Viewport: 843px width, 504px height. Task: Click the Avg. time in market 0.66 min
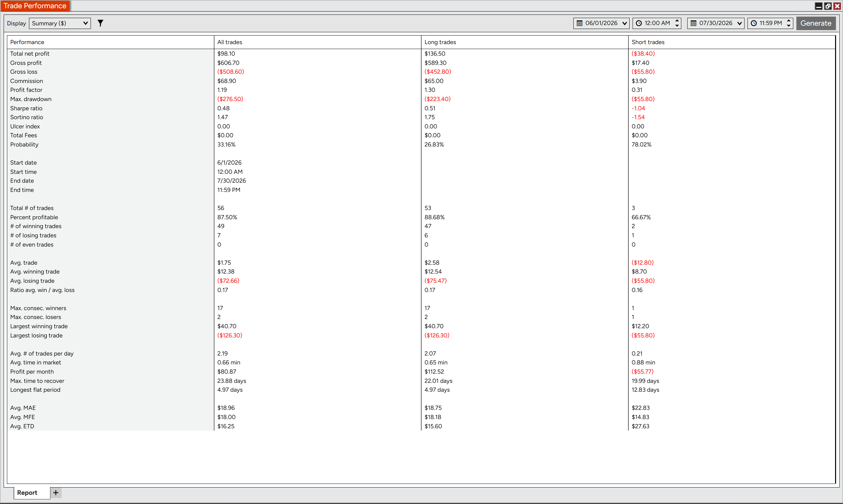coord(229,362)
